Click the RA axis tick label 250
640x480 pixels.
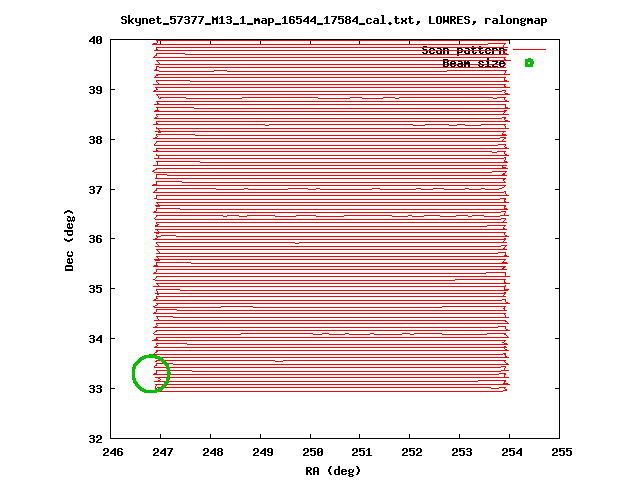click(x=313, y=452)
